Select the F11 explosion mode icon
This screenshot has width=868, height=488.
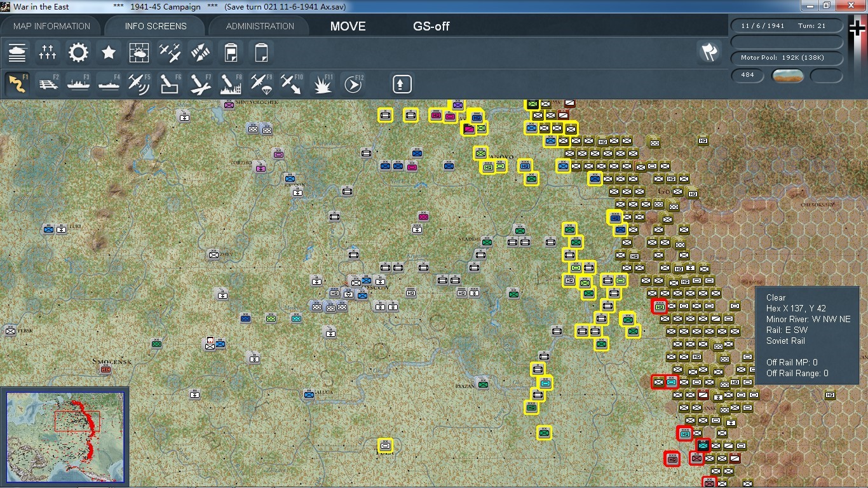(322, 83)
